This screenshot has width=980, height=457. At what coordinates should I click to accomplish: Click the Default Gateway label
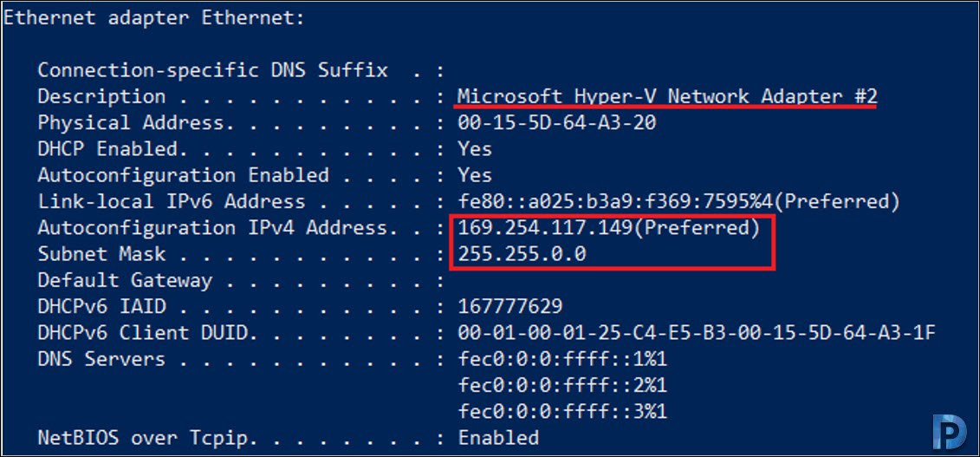(x=125, y=280)
